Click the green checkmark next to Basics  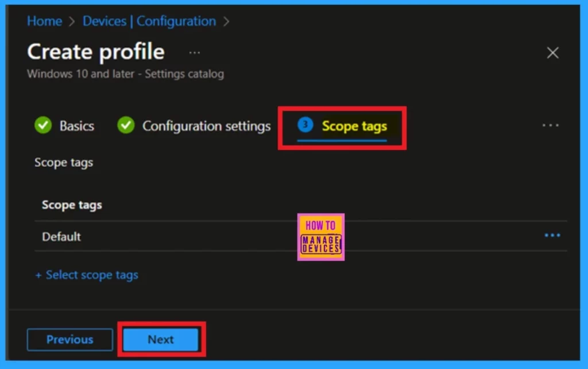click(x=43, y=125)
